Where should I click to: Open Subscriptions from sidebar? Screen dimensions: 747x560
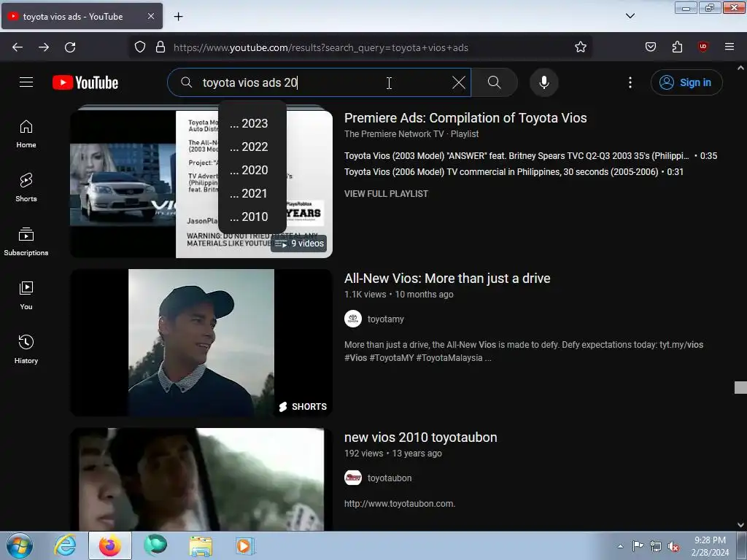[x=26, y=241]
